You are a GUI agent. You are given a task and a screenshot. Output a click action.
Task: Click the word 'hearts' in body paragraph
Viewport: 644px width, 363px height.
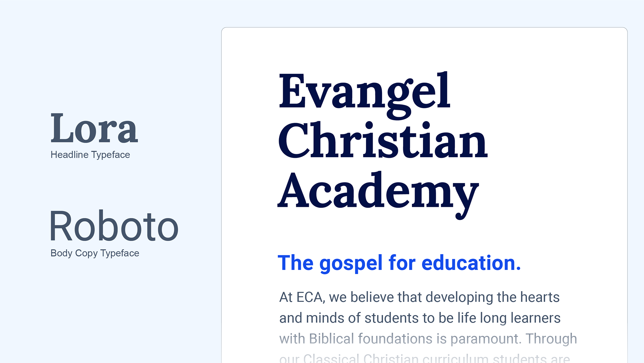[540, 297]
